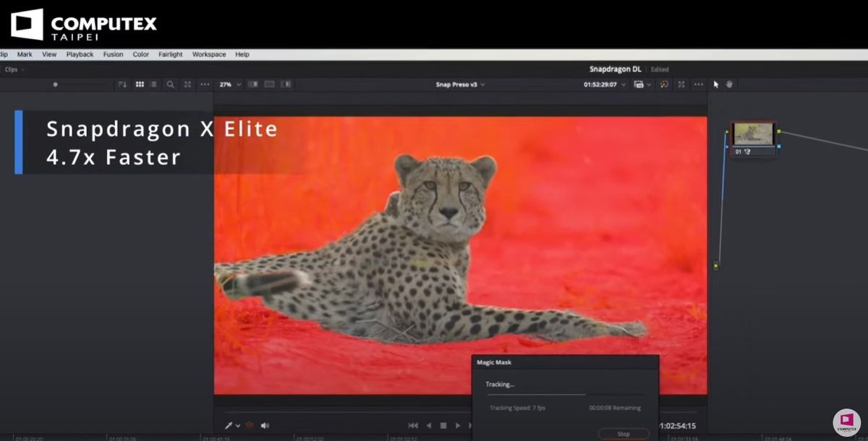Toggle the red mask highlight overlay icon

tap(250, 425)
